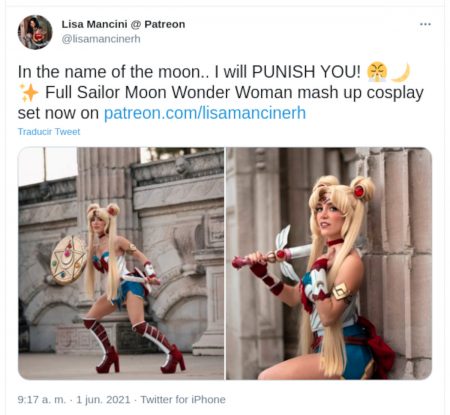Open the three-dot more options menu
This screenshot has height=415, width=450.
[x=425, y=24]
